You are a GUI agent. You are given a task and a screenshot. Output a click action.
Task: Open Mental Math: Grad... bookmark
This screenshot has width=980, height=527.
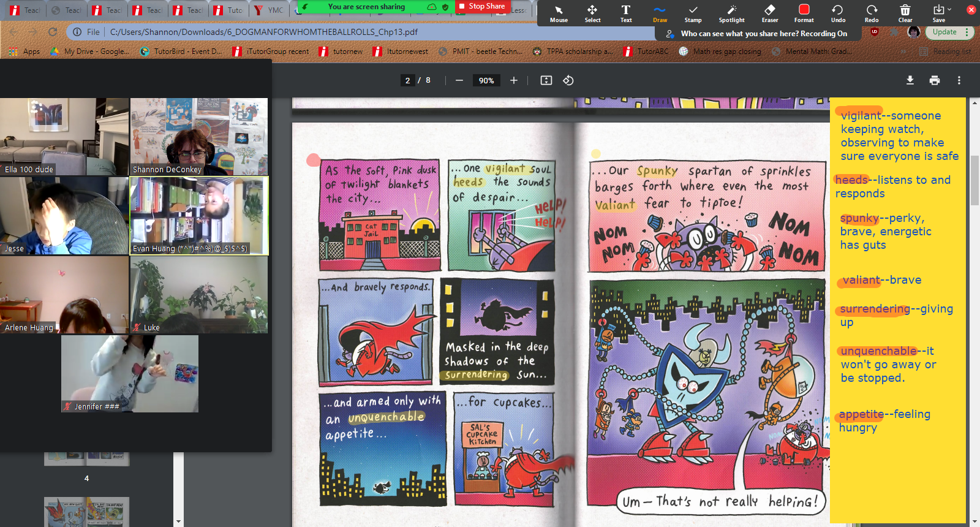pos(812,51)
